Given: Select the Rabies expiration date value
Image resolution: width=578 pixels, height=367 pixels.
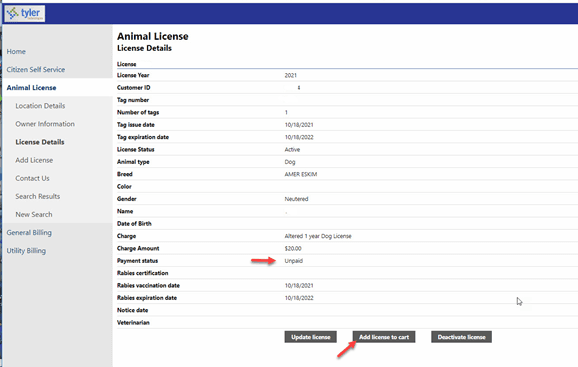Looking at the screenshot, I should click(x=299, y=298).
